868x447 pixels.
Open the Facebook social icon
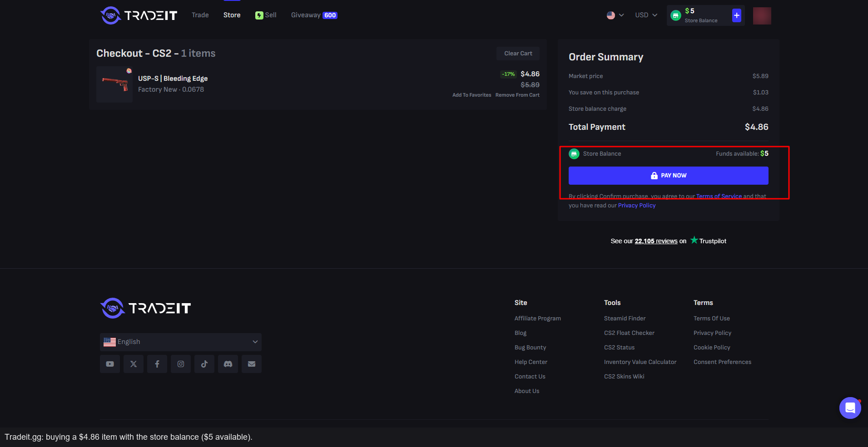157,364
